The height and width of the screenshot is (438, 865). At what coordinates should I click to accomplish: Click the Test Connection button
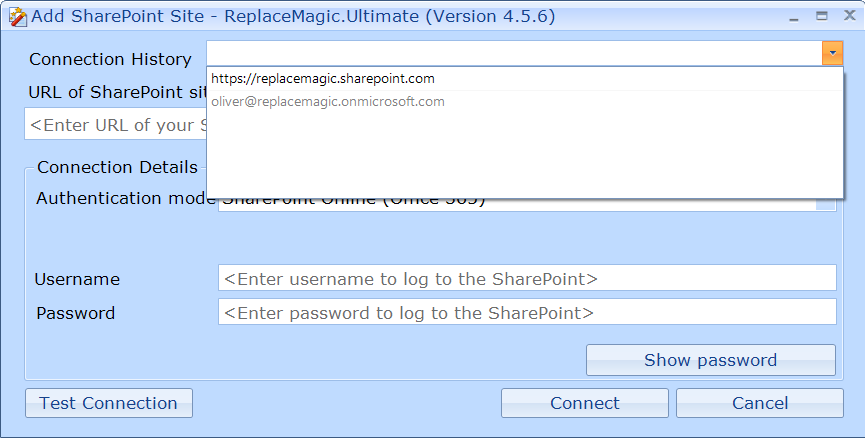point(108,403)
